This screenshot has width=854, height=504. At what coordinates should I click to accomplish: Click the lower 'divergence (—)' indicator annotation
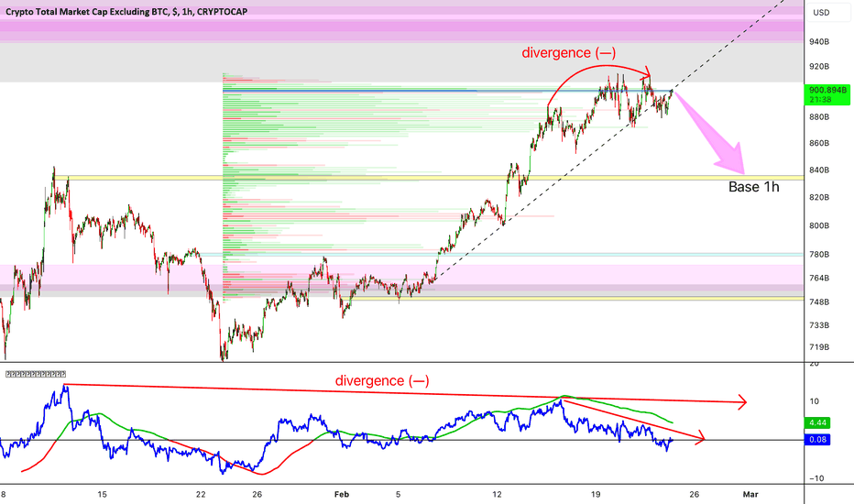click(382, 380)
